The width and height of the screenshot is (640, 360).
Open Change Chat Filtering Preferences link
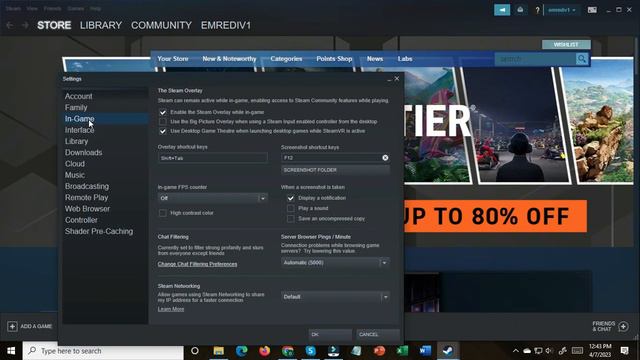click(197, 264)
